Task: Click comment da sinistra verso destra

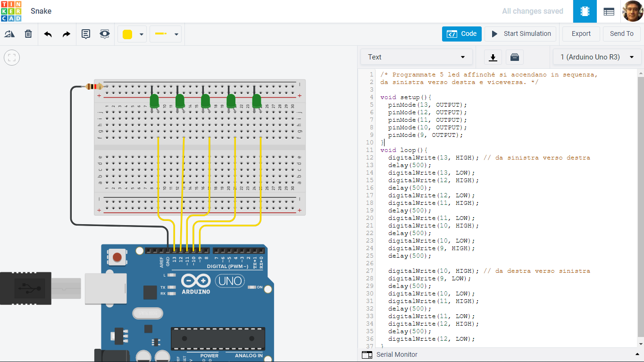Action: 536,158
